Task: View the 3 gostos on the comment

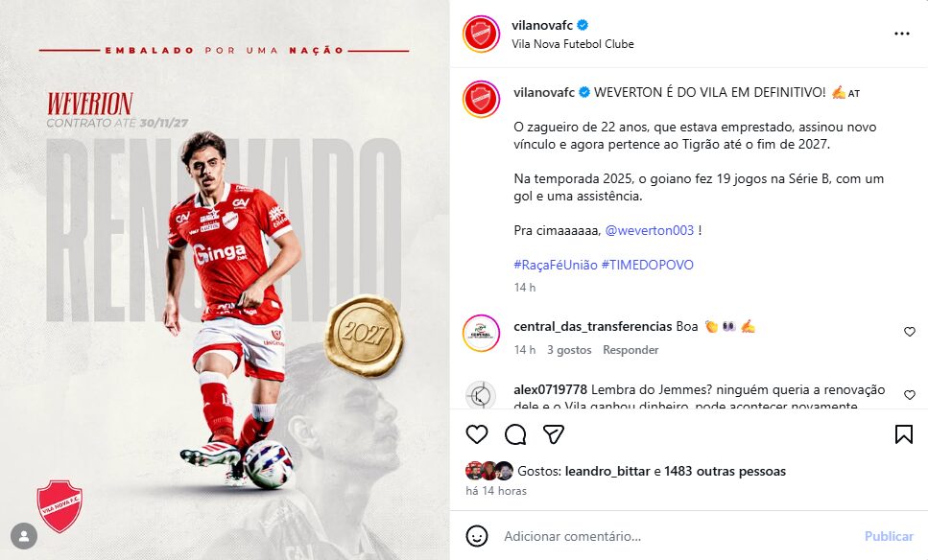Action: tap(569, 350)
